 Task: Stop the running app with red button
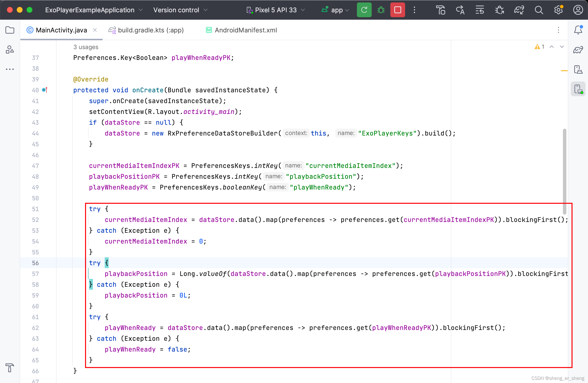tap(397, 10)
